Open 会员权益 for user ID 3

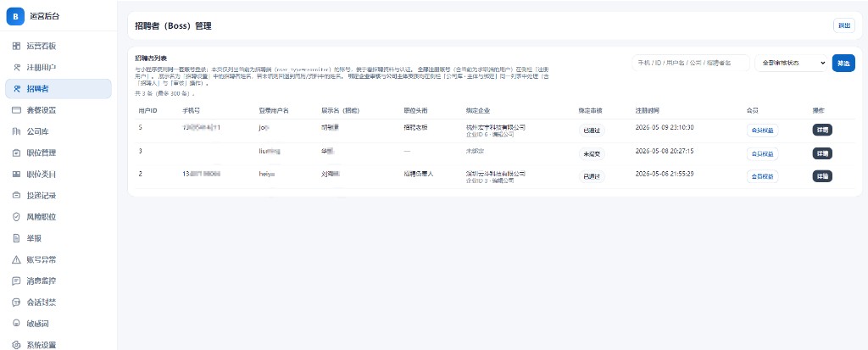coord(762,153)
